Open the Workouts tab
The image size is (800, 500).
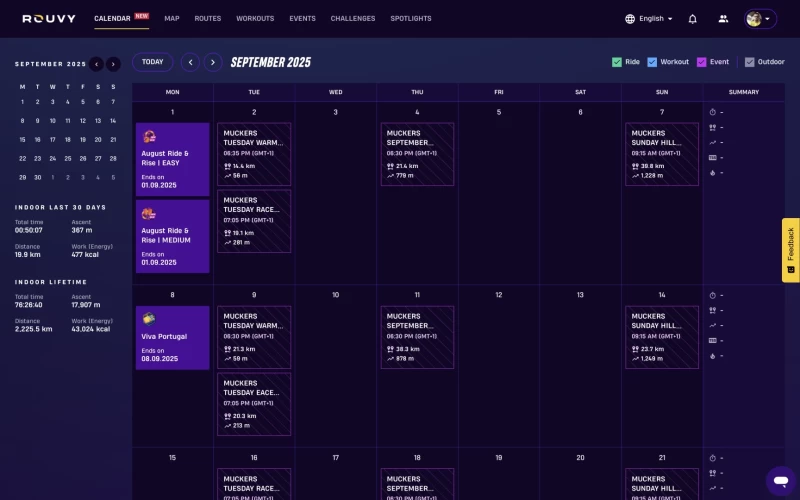[x=255, y=18]
